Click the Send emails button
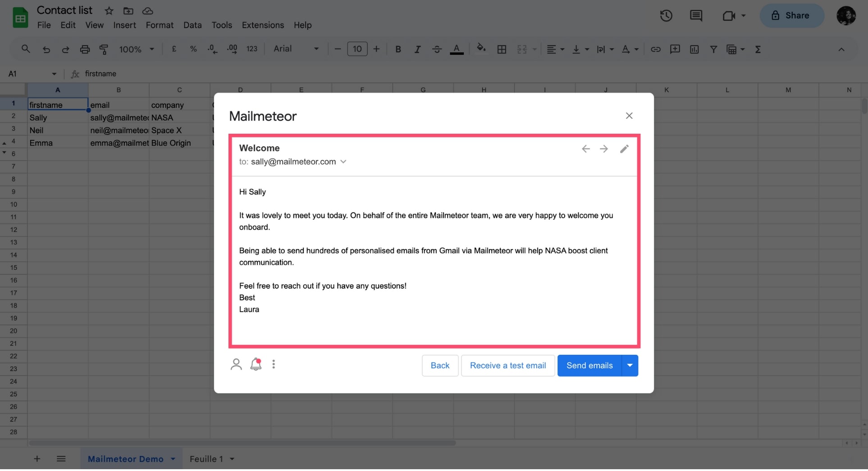The image size is (868, 471). (589, 366)
